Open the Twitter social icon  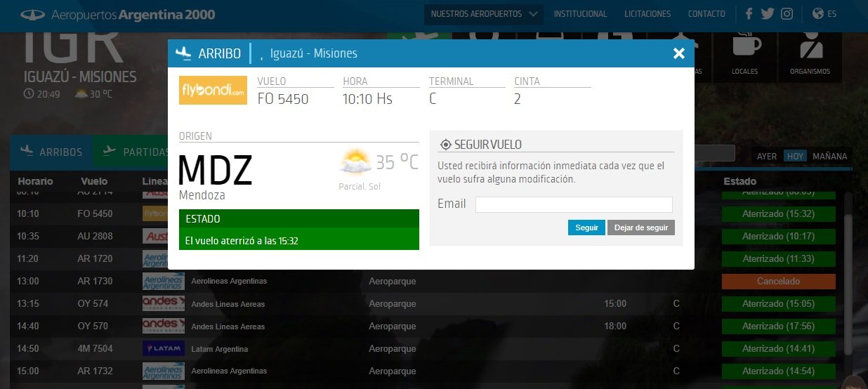767,14
